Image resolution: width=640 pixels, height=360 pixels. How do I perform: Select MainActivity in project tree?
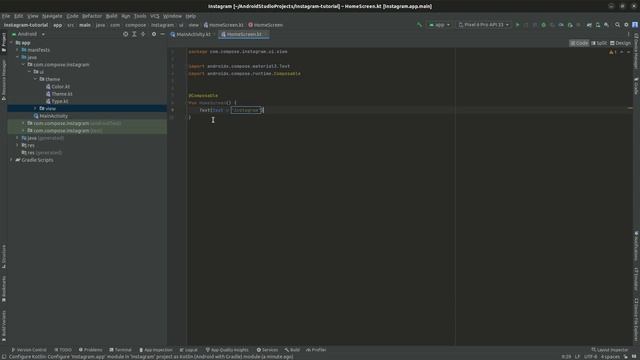point(53,116)
